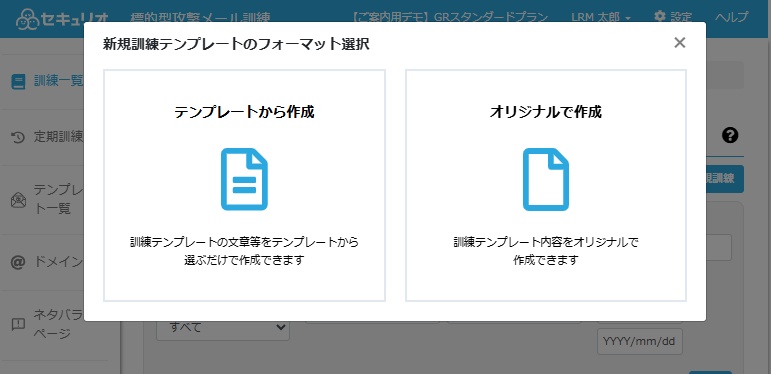Click the 標的型攻撃メール訓練 header title
The width and height of the screenshot is (771, 374).
pos(201,18)
